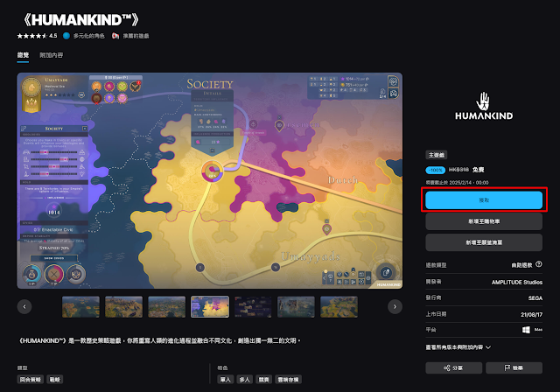Click the self-service refund text

click(x=521, y=265)
